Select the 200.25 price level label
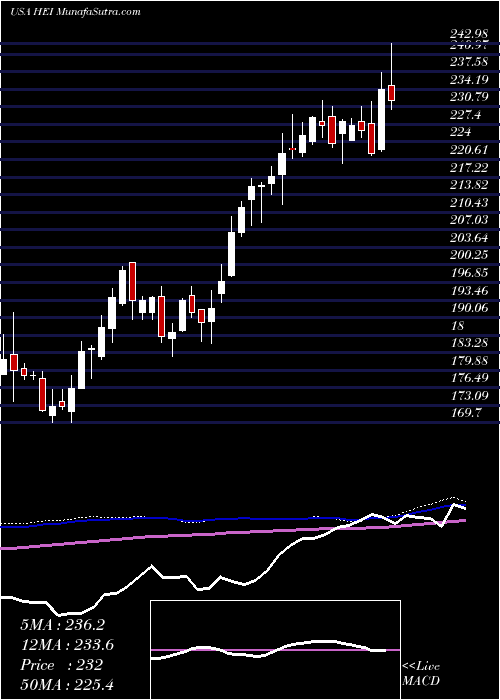The image size is (500, 700). point(470,255)
